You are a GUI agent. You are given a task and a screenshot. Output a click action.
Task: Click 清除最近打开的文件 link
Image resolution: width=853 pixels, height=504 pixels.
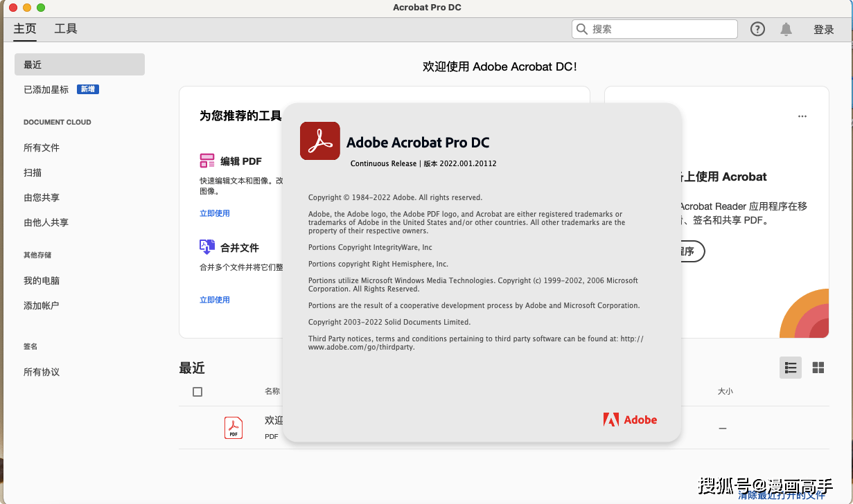(782, 496)
